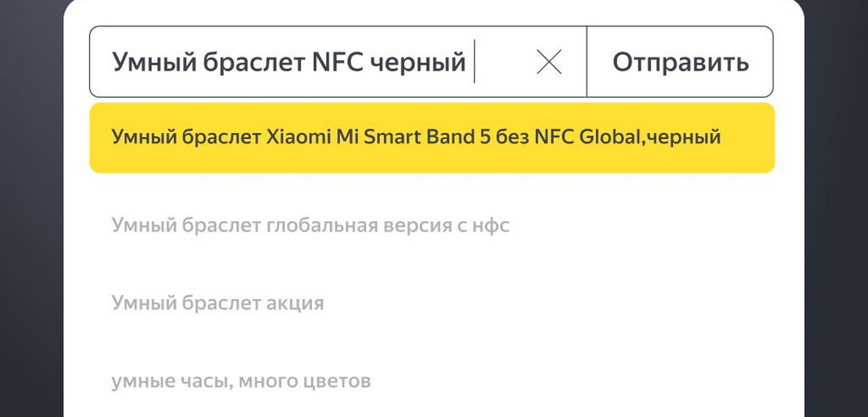Clear the search text with the X icon
The width and height of the screenshot is (868, 417).
point(549,63)
